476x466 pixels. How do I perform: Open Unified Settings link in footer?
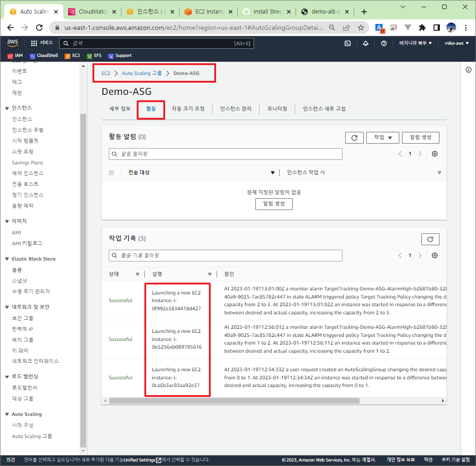[x=142, y=460]
